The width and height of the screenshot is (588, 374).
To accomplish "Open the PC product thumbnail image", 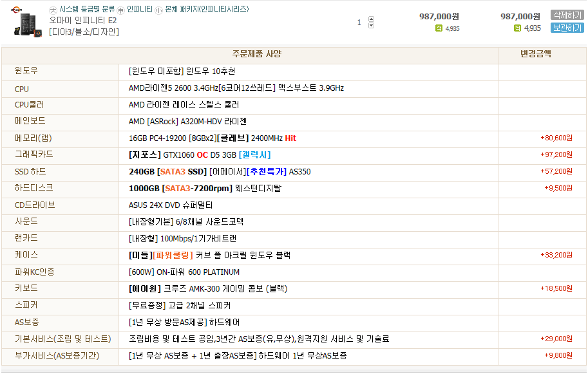I will (26, 22).
